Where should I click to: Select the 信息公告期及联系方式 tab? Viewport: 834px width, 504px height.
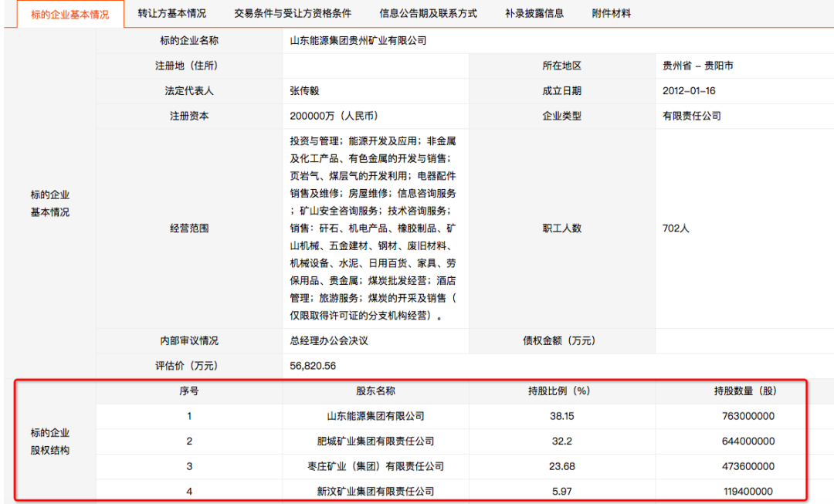pyautogui.click(x=428, y=13)
